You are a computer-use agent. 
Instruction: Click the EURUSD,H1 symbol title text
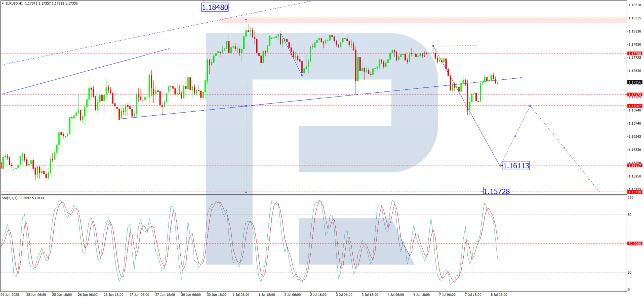(14, 4)
